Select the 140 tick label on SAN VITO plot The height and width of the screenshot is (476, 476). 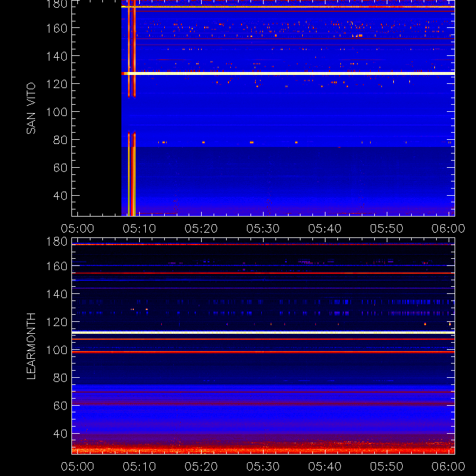(57, 56)
